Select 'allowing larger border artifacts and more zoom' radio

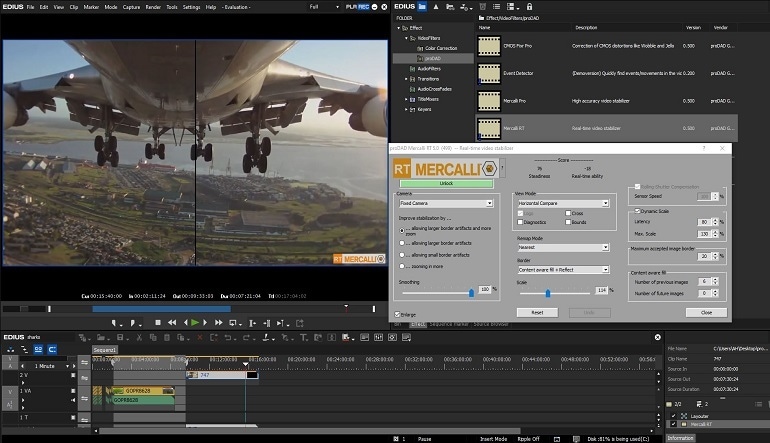tap(402, 230)
